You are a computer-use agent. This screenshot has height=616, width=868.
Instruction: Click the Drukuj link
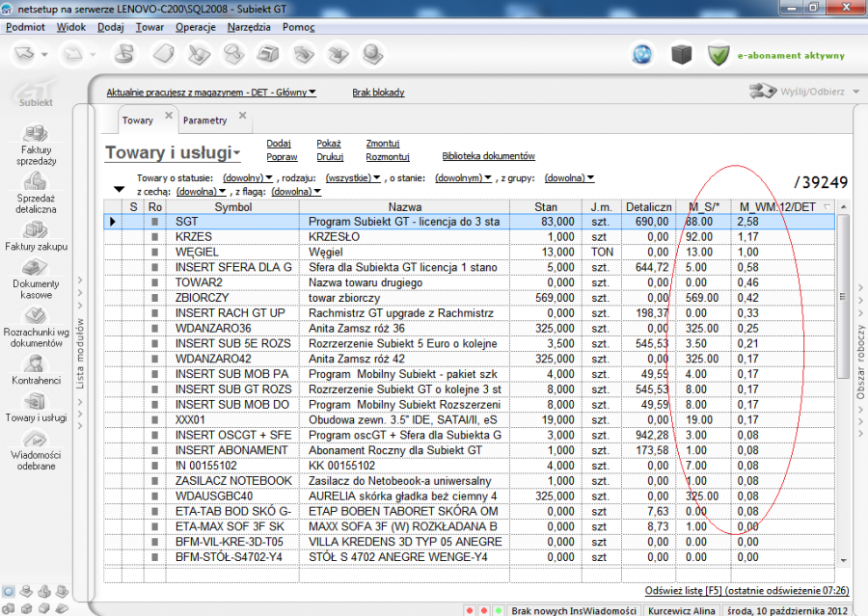click(330, 156)
